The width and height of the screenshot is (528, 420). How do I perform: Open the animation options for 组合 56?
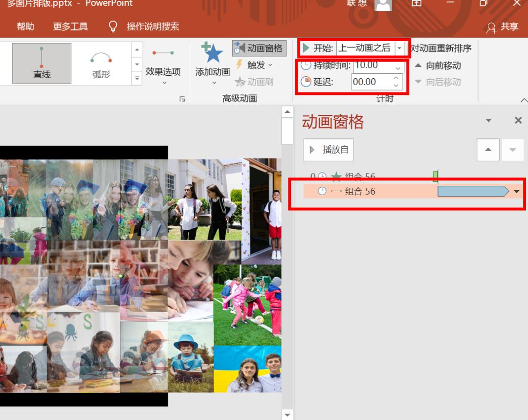pos(517,192)
